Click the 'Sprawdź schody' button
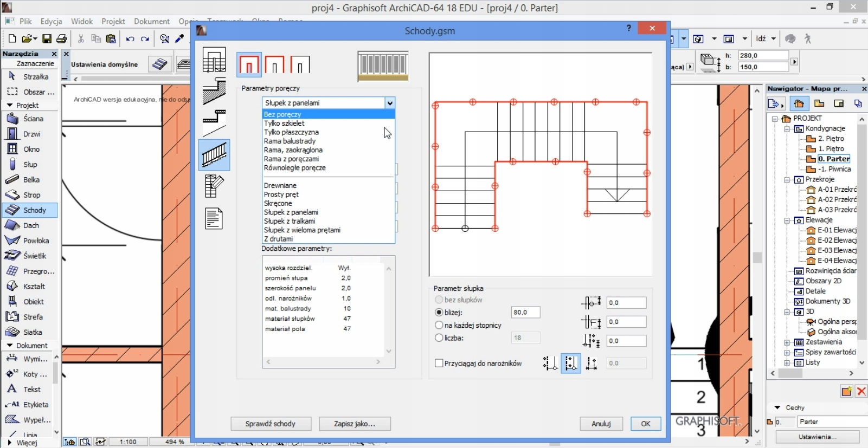 271,424
